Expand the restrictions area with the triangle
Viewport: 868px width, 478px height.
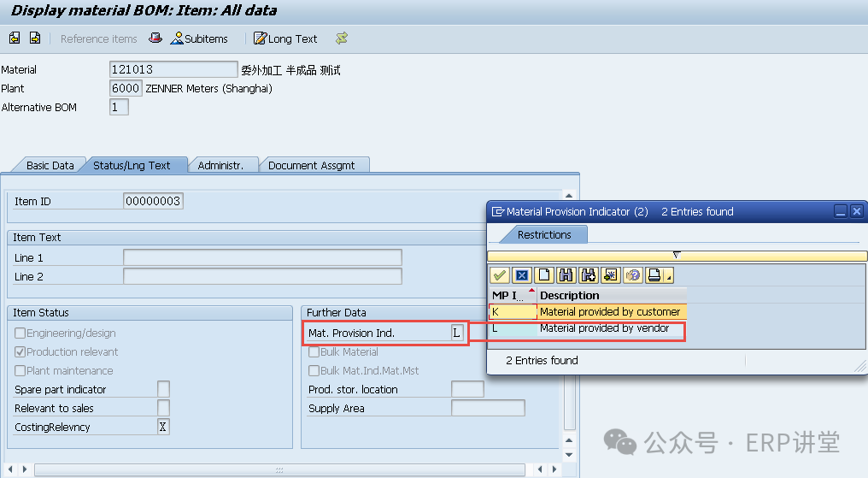pos(677,255)
